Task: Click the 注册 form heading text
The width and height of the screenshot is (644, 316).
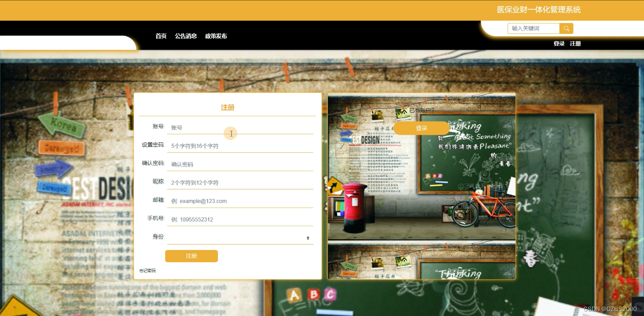Action: (x=228, y=108)
